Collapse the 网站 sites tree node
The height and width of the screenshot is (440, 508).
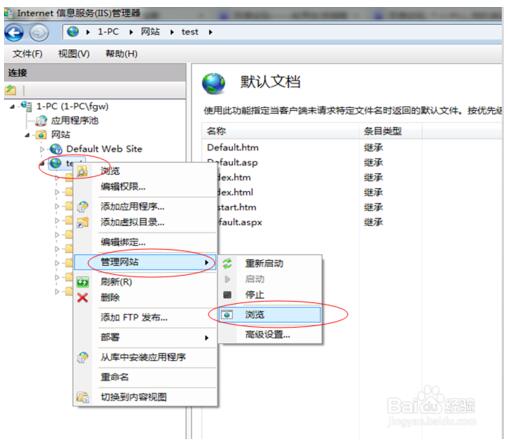[x=28, y=135]
